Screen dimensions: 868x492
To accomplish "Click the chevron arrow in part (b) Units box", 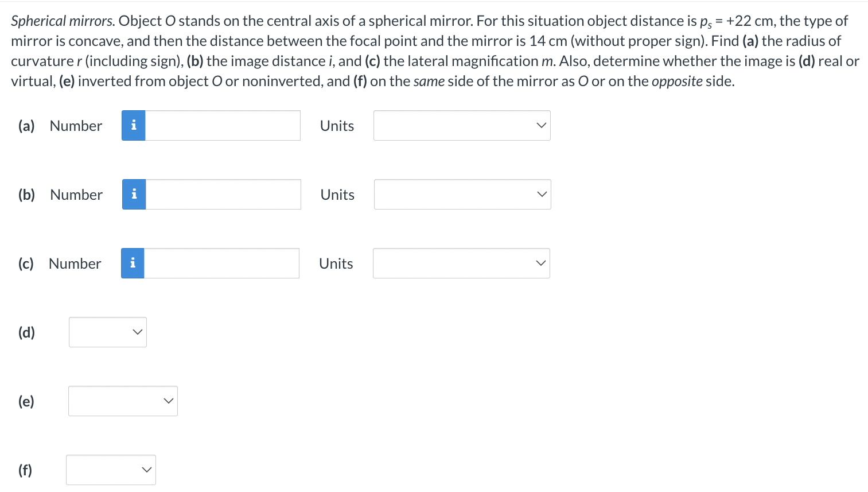I will pyautogui.click(x=542, y=194).
